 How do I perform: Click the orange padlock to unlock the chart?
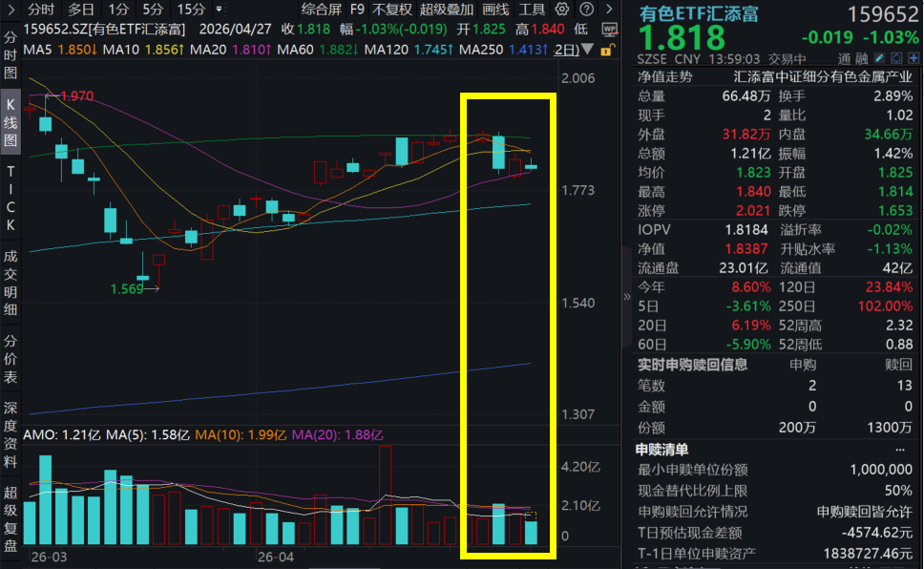click(608, 52)
